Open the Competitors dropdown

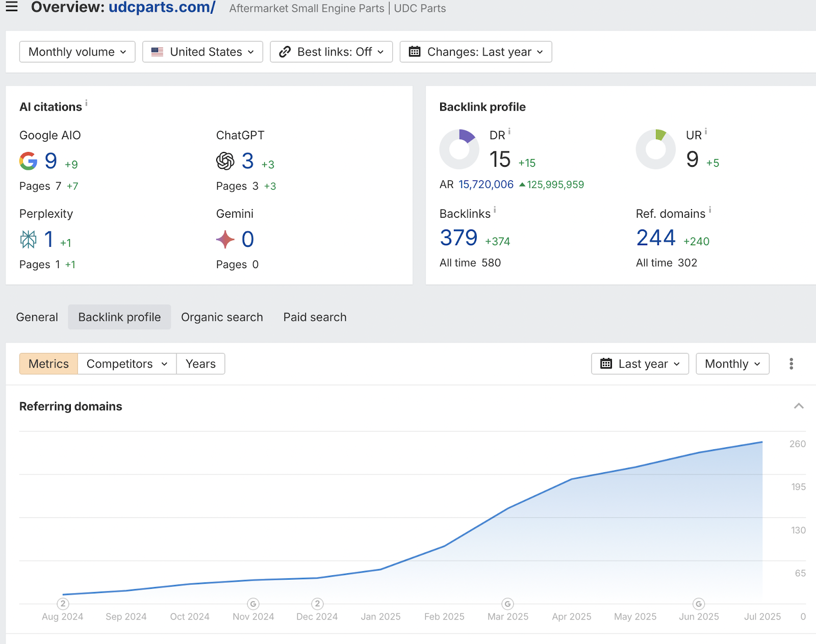tap(127, 364)
